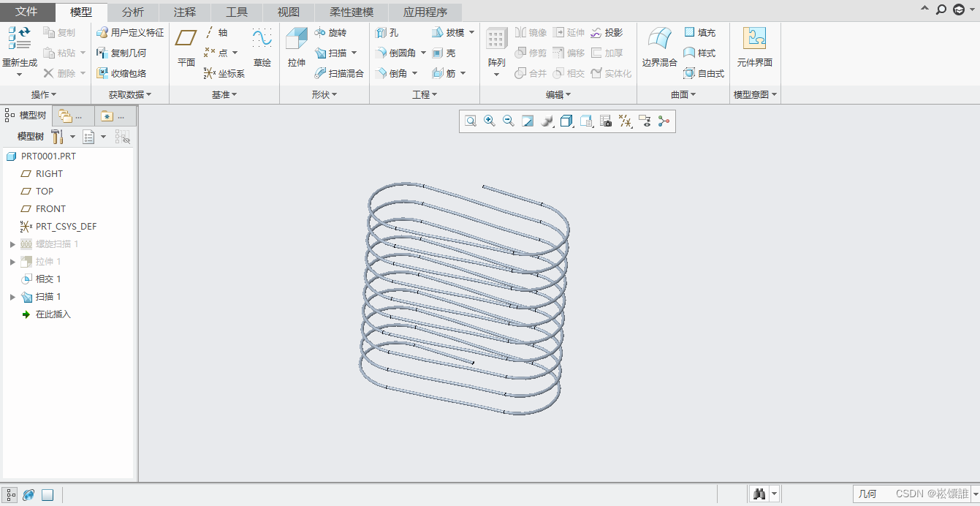The width and height of the screenshot is (980, 506).
Task: Click the 草绘 (Sketch) icon
Action: 262,39
